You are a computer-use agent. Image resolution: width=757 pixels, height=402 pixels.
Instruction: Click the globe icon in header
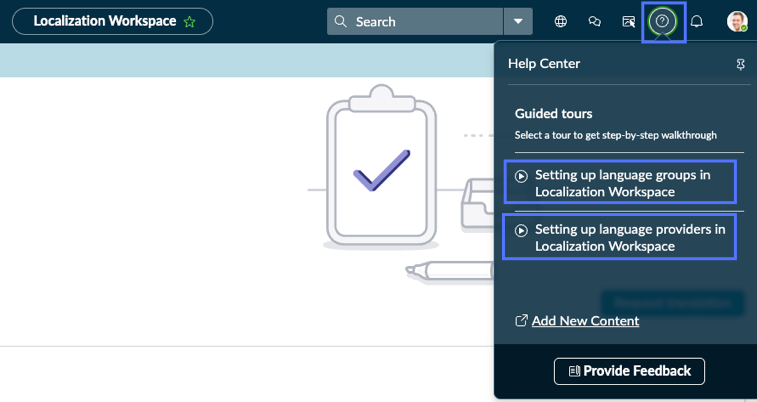click(561, 21)
